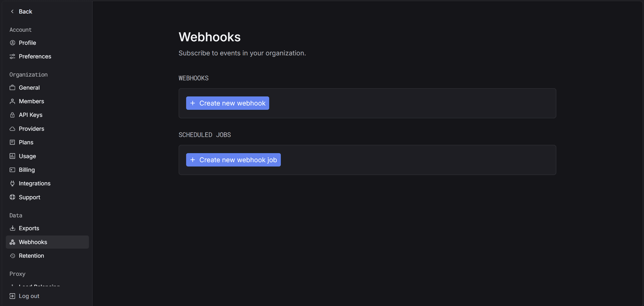Select the Exports download icon
The height and width of the screenshot is (306, 644).
[12, 228]
